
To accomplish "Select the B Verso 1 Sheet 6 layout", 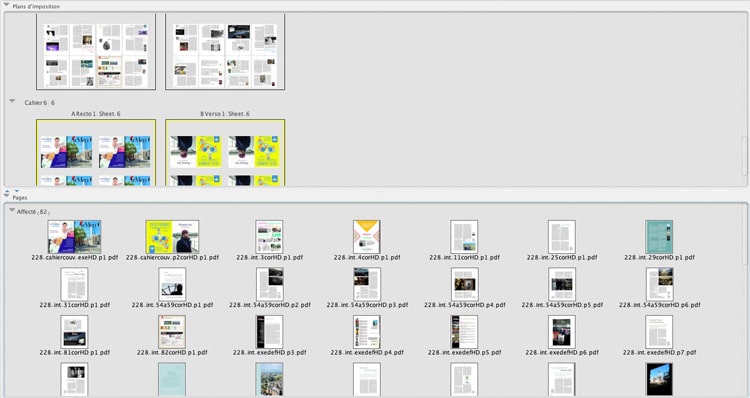I will click(x=225, y=153).
